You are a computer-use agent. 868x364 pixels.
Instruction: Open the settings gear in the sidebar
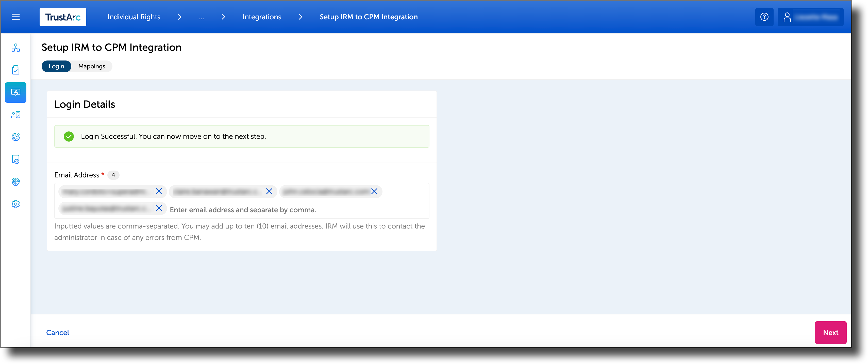coord(15,204)
